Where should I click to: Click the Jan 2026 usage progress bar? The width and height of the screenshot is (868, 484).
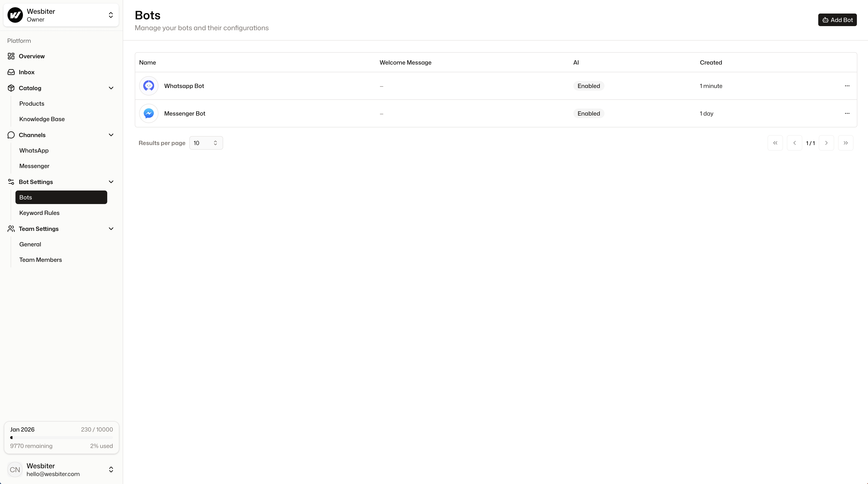click(x=61, y=437)
